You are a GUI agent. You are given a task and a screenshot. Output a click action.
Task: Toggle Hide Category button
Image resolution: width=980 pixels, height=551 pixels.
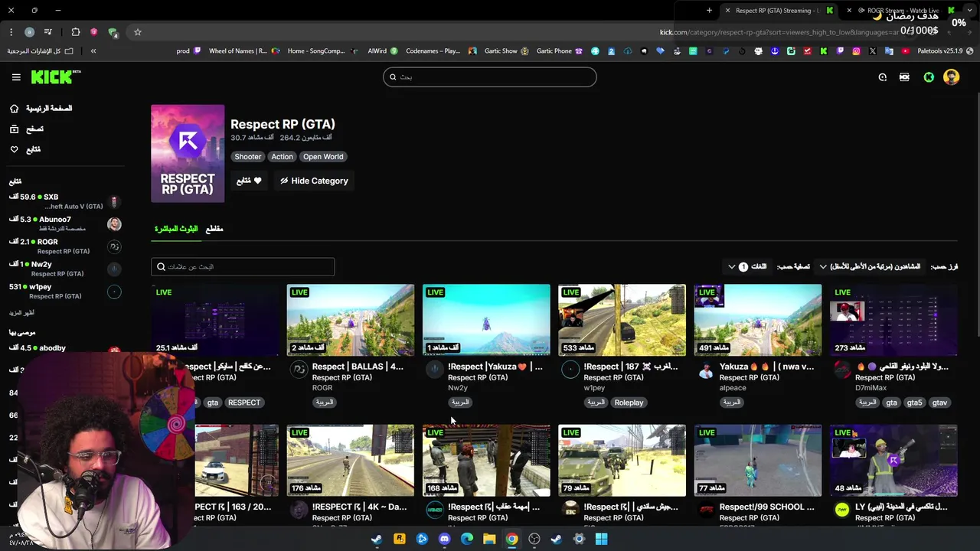[x=314, y=181]
